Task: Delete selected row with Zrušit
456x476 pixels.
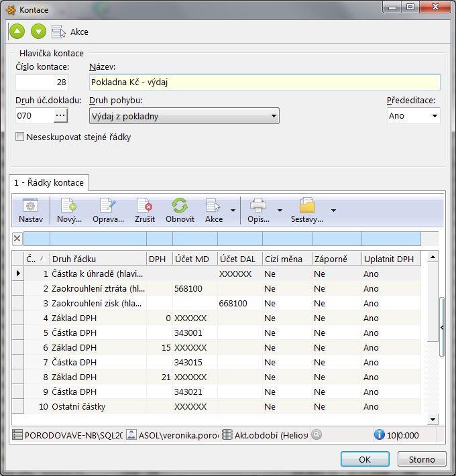Action: coord(144,211)
